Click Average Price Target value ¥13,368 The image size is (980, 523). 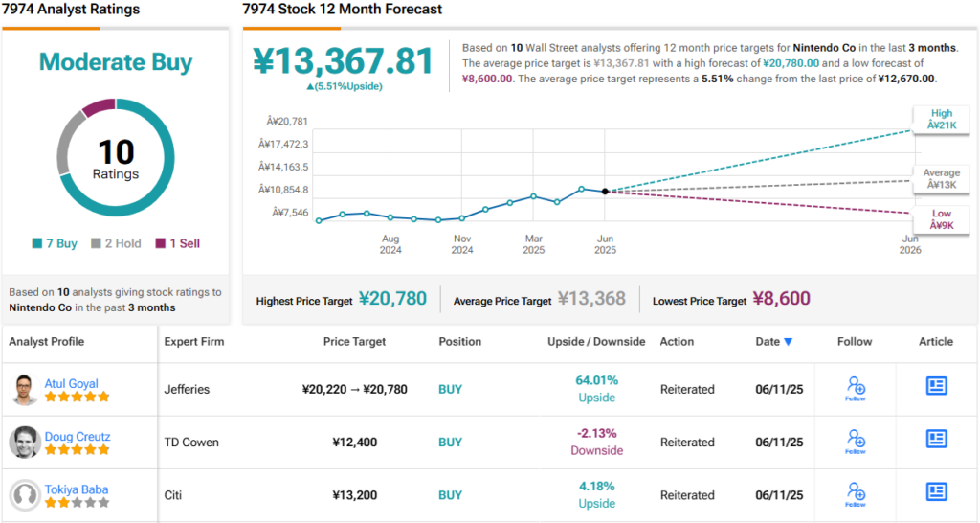591,299
